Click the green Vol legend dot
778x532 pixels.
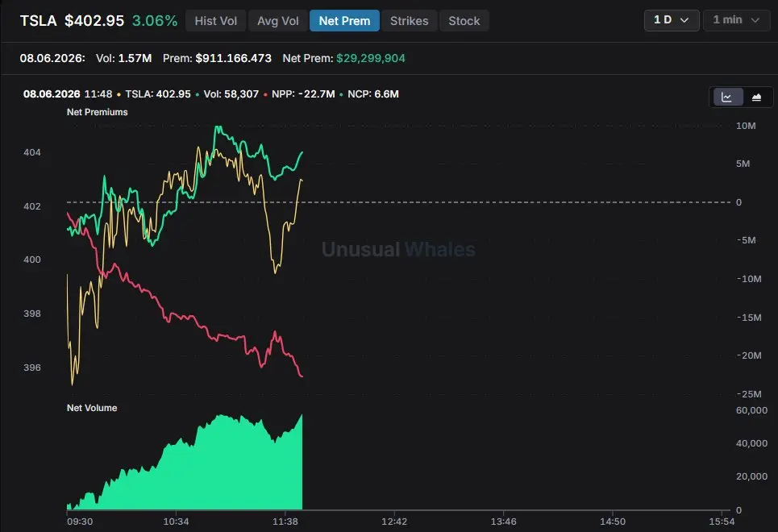pyautogui.click(x=198, y=94)
